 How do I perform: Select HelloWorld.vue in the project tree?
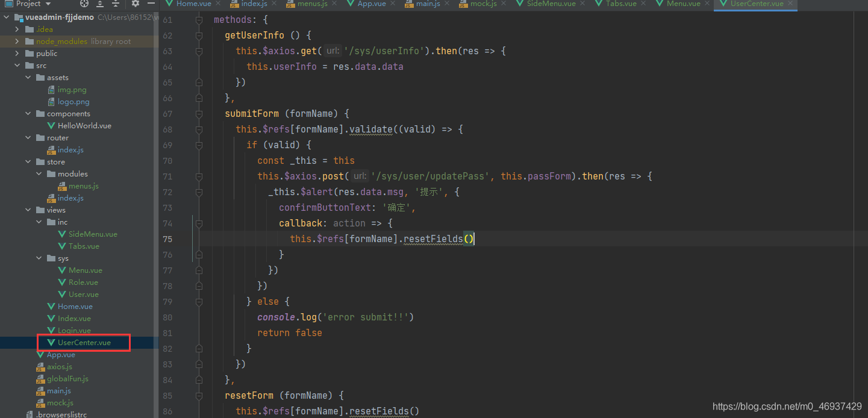(84, 126)
